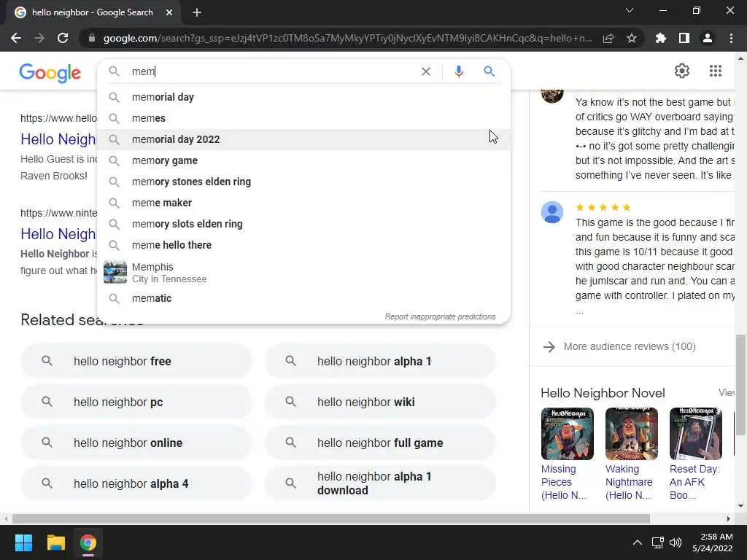Select the 'memes' suggestion
The width and height of the screenshot is (747, 560).
[303, 118]
